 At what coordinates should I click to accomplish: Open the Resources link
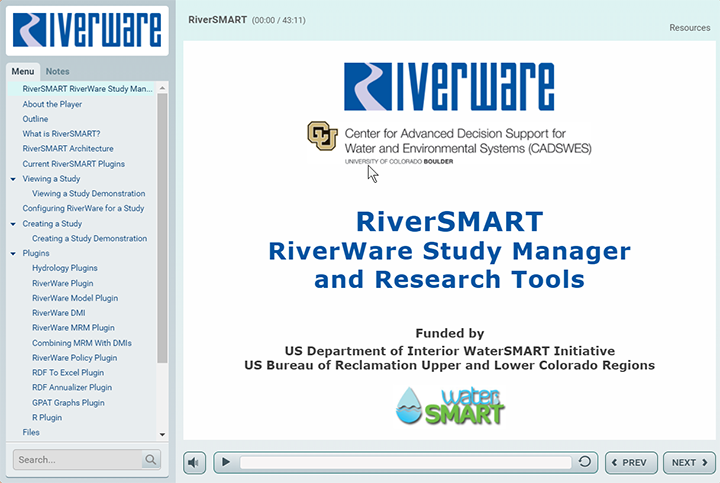tap(689, 28)
